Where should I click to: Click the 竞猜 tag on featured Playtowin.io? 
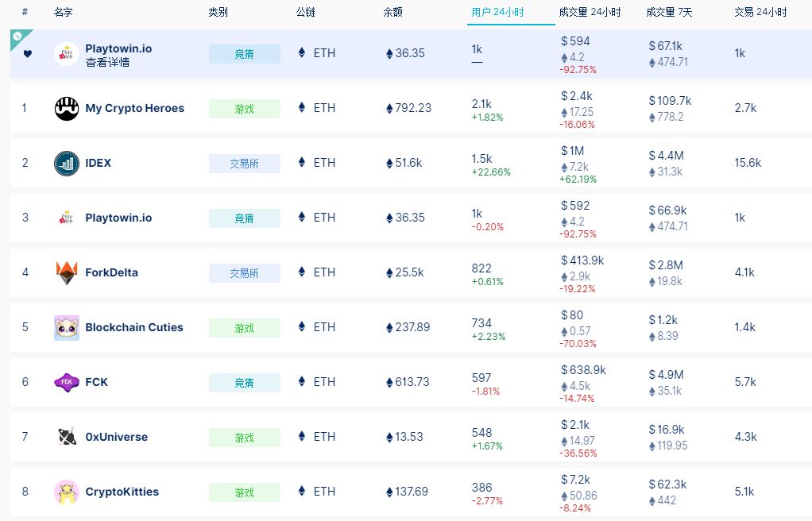point(245,54)
